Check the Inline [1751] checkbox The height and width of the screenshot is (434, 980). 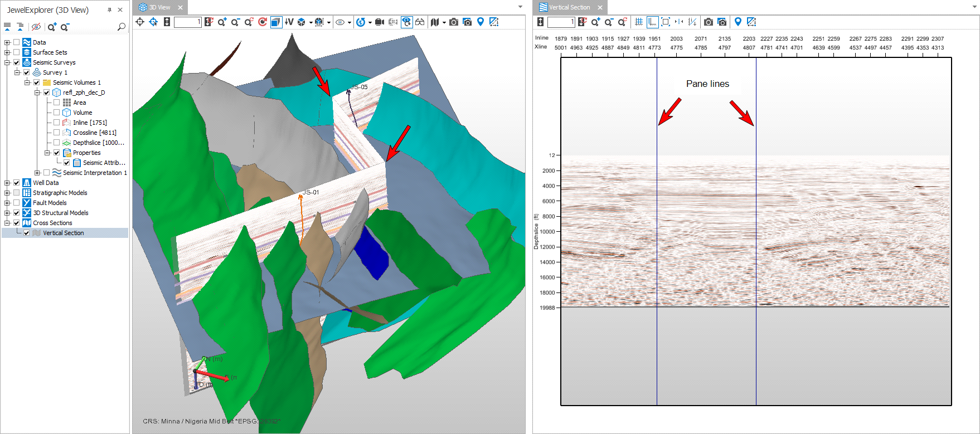click(x=56, y=123)
